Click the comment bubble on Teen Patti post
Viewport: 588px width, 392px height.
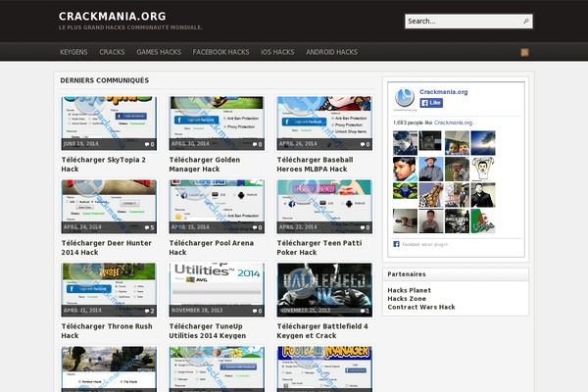point(363,227)
